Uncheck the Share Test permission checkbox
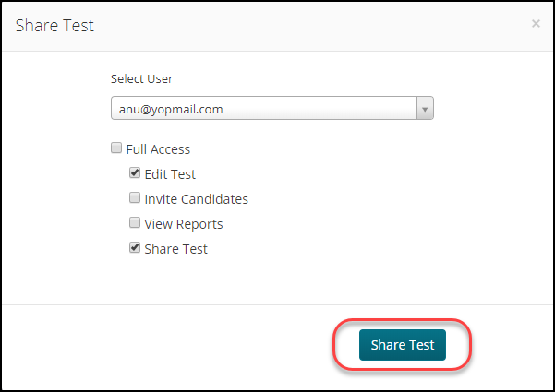 (135, 247)
